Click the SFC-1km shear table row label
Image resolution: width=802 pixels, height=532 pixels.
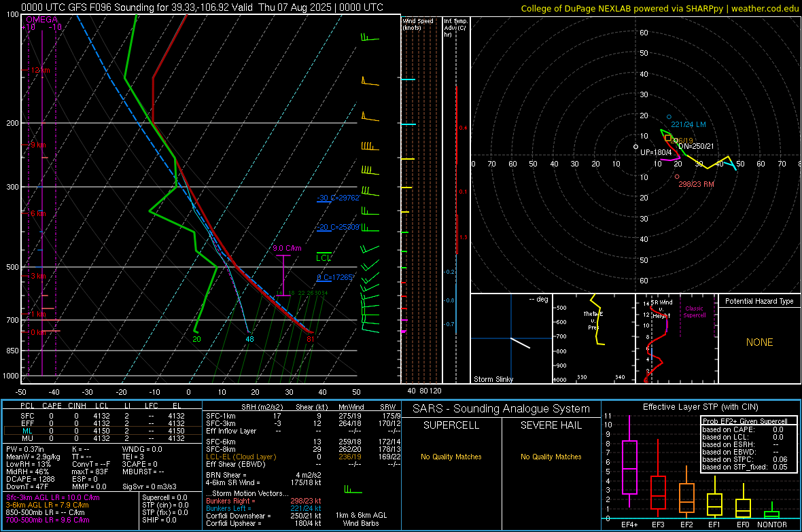pos(221,416)
